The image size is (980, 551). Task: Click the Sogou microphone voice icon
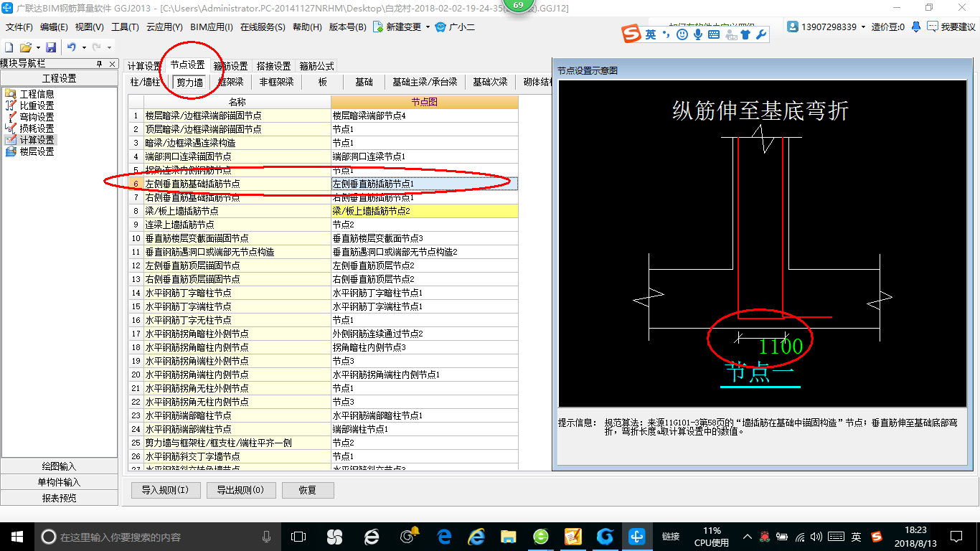point(698,34)
